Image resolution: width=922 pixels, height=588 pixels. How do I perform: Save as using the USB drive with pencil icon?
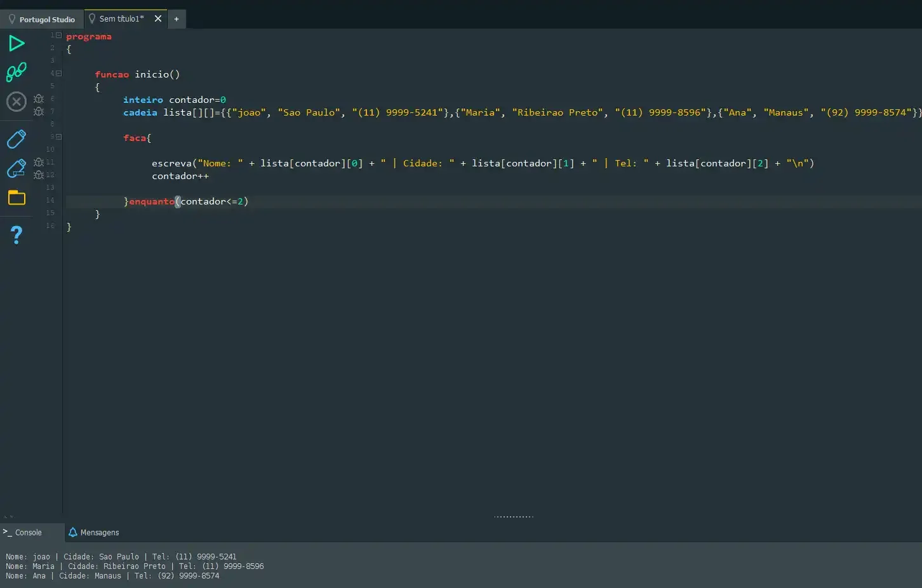tap(17, 168)
